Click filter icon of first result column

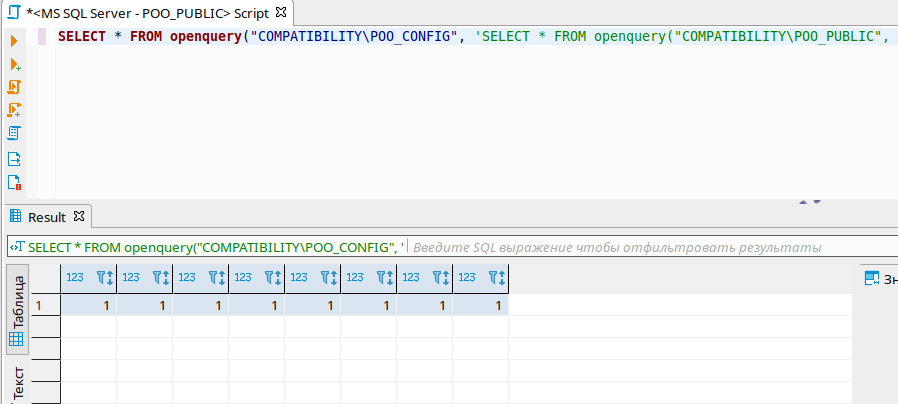101,278
